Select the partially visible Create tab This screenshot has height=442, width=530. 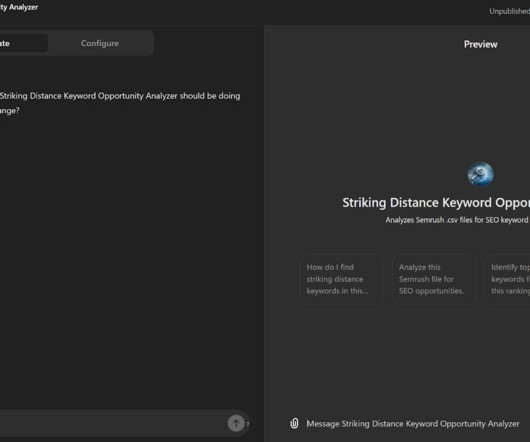point(23,43)
